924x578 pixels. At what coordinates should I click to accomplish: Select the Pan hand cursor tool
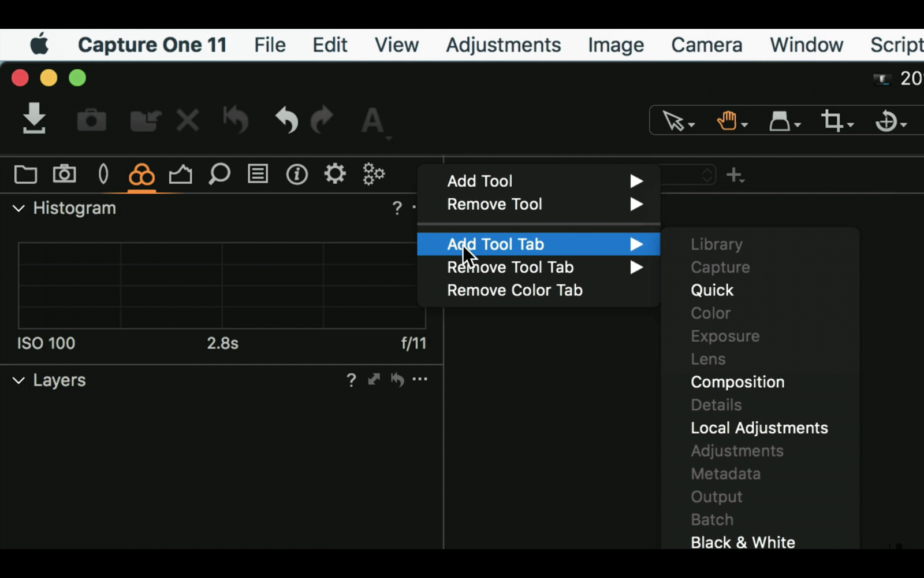tap(728, 120)
